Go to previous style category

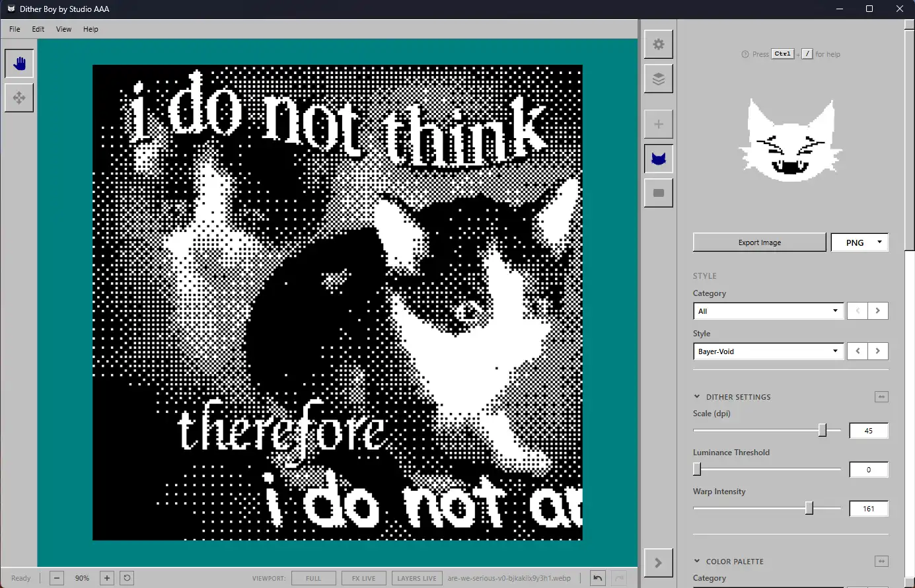[x=858, y=311]
